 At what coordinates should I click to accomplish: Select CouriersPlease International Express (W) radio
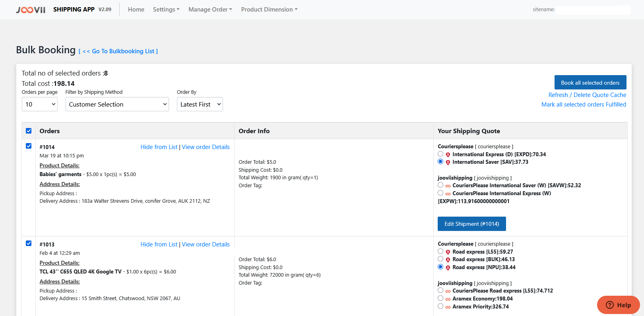pos(440,193)
